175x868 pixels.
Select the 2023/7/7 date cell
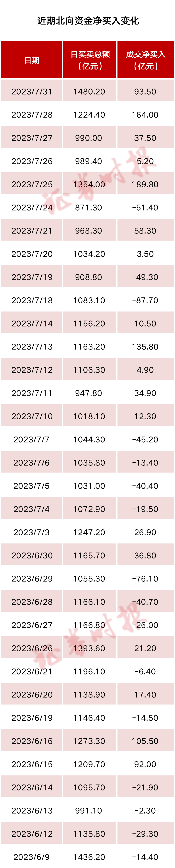(31, 439)
